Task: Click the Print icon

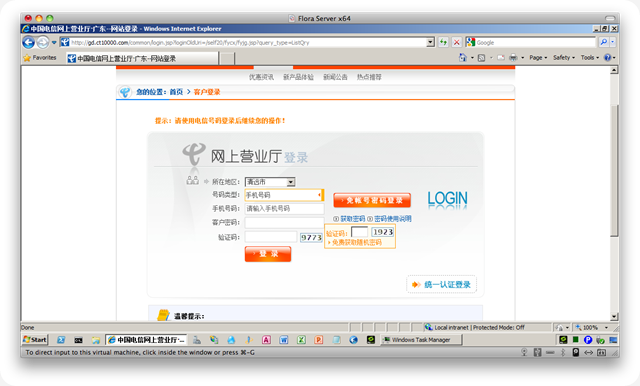Action: tap(513, 58)
